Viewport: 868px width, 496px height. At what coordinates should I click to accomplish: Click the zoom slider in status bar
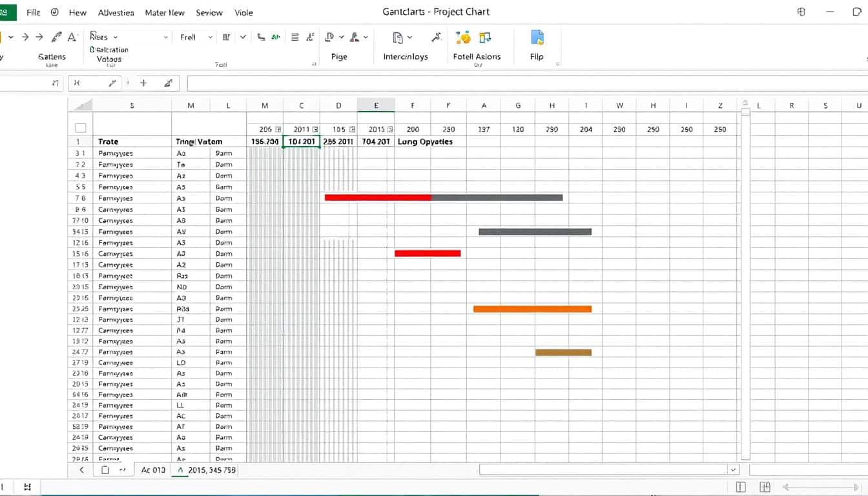click(821, 487)
